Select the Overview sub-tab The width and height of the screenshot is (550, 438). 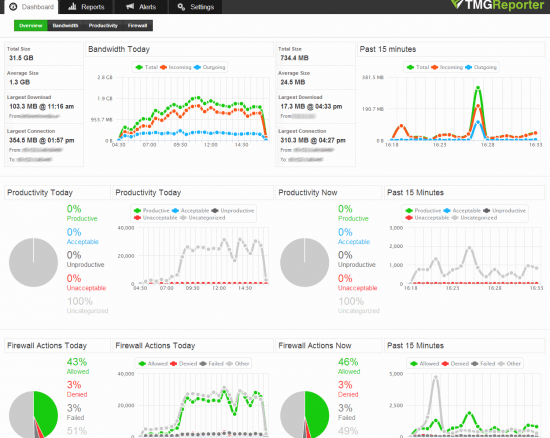click(x=31, y=26)
